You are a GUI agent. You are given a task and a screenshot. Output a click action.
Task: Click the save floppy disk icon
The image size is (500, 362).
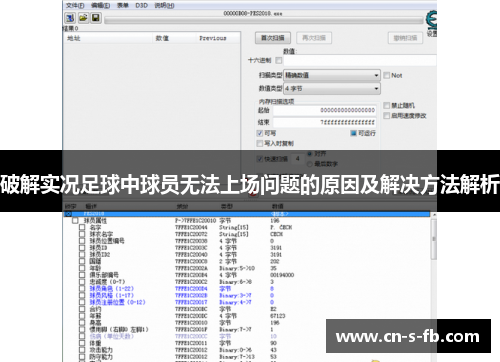(96, 18)
